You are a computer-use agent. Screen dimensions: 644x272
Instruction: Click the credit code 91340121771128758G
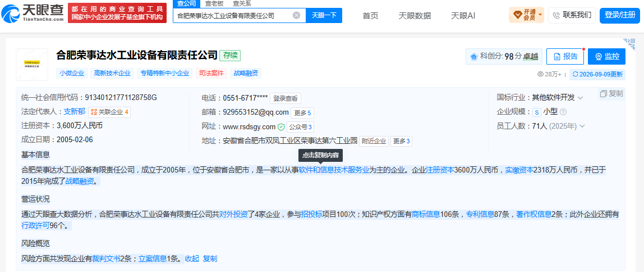pyautogui.click(x=121, y=98)
